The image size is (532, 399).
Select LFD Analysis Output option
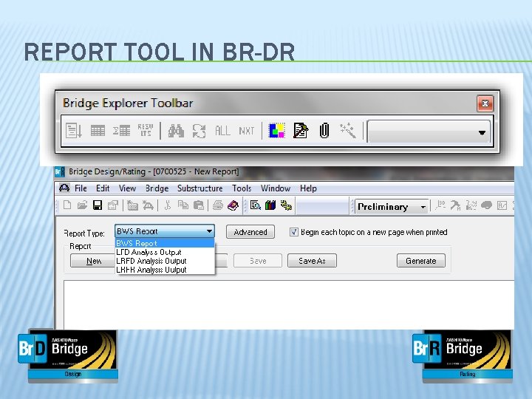click(165, 252)
